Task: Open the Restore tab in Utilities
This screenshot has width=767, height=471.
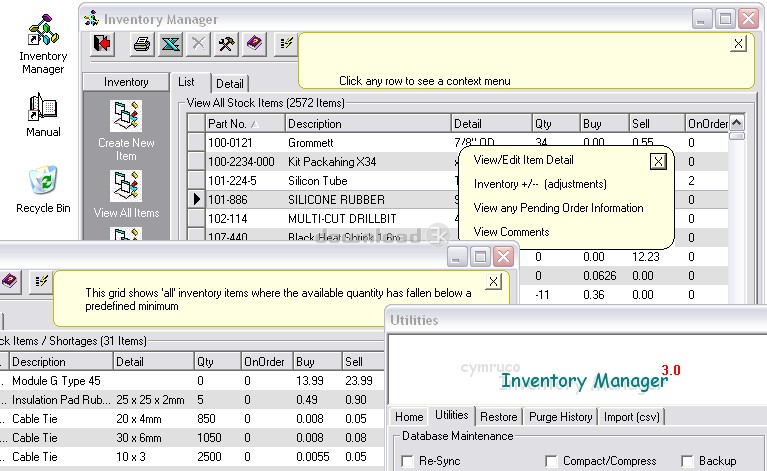Action: pyautogui.click(x=498, y=417)
